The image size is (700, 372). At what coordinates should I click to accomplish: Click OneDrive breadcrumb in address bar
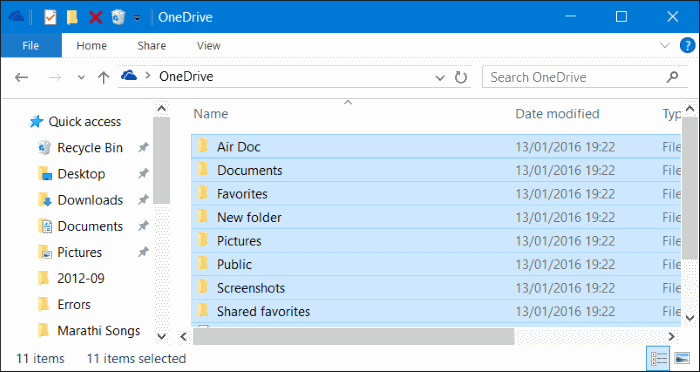tap(186, 77)
